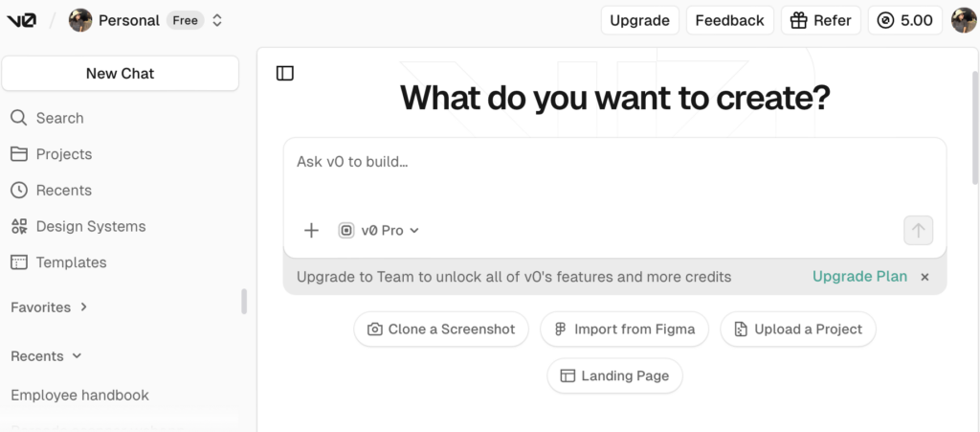980x432 pixels.
Task: Click the Upgrade Plan link
Action: 859,277
